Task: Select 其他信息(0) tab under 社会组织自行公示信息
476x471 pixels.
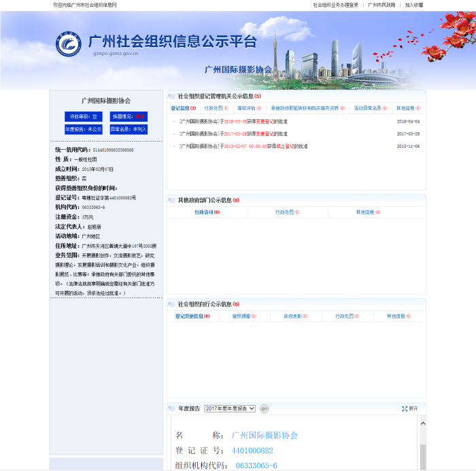Action: 399,316
